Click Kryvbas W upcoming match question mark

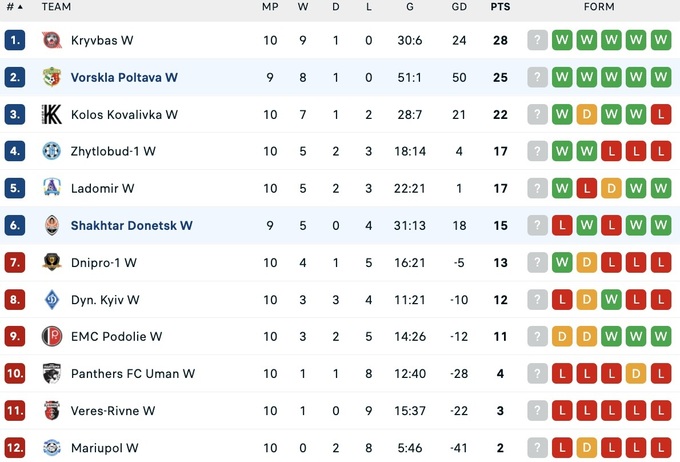point(538,41)
